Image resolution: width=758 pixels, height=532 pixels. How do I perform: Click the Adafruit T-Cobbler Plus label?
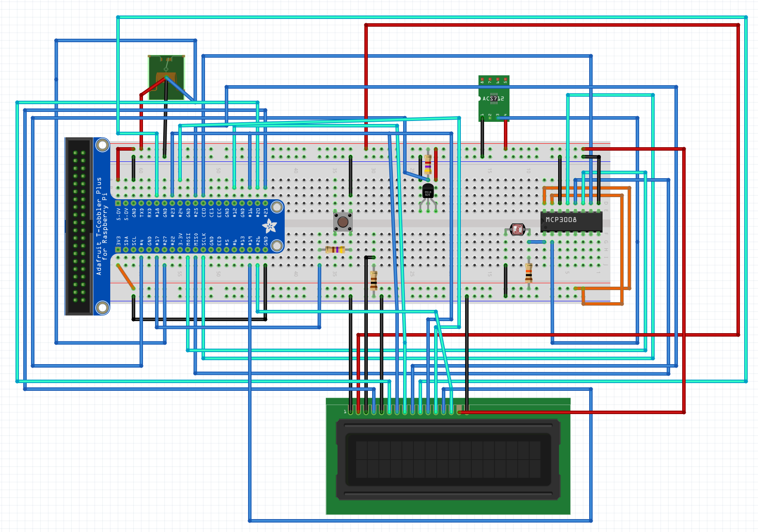pyautogui.click(x=102, y=226)
